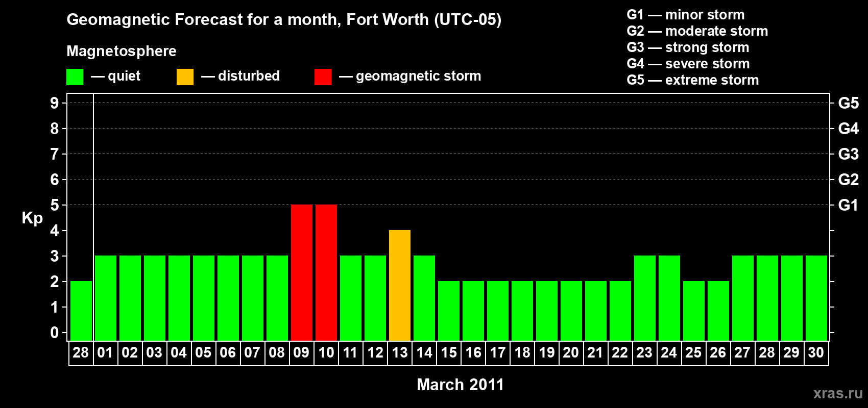Click the Kp value 9 on the left axis

coord(55,103)
